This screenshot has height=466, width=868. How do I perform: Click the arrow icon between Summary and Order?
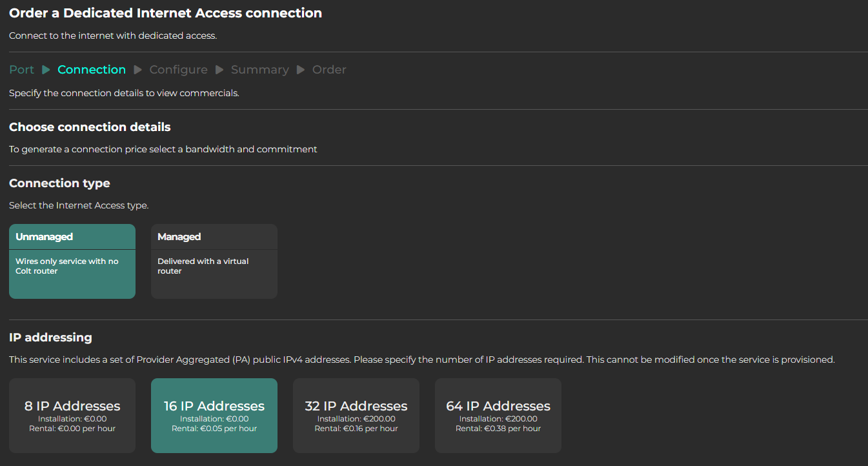[x=301, y=70]
